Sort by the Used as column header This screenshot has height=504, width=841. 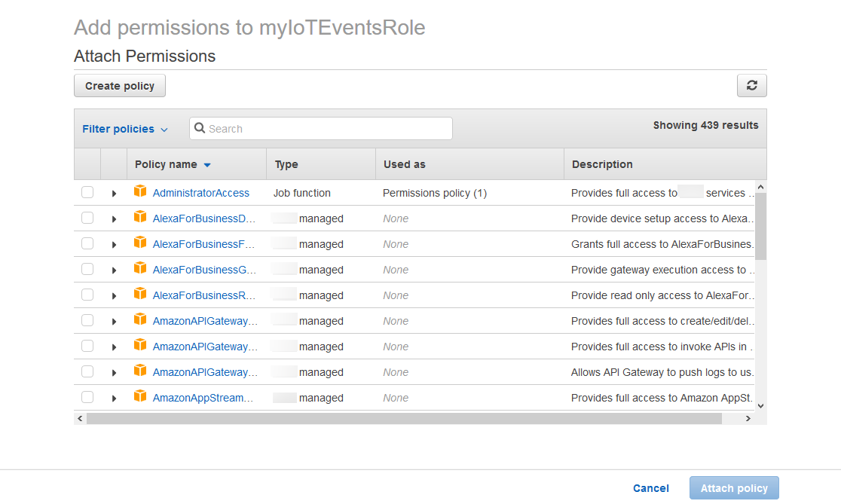(405, 164)
